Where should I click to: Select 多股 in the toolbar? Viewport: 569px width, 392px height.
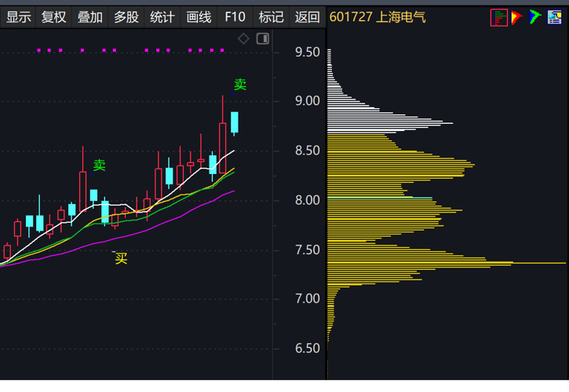click(126, 17)
